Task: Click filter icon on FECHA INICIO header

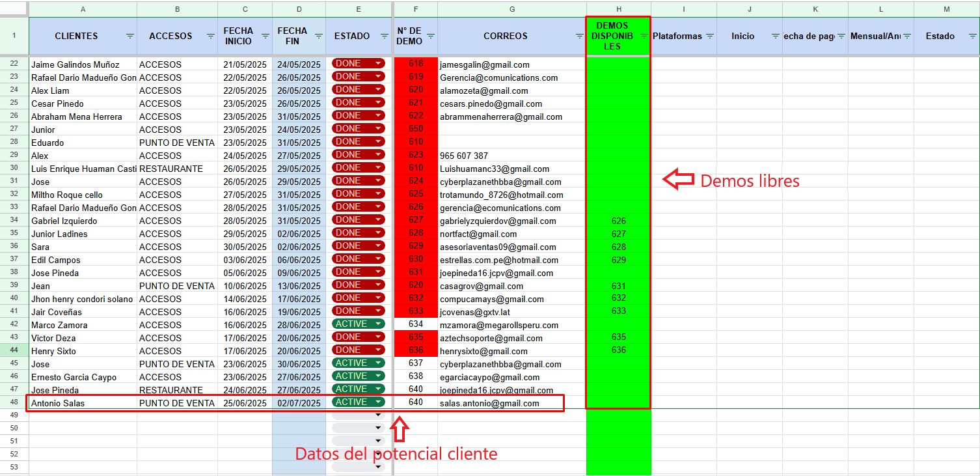Action: (x=265, y=36)
